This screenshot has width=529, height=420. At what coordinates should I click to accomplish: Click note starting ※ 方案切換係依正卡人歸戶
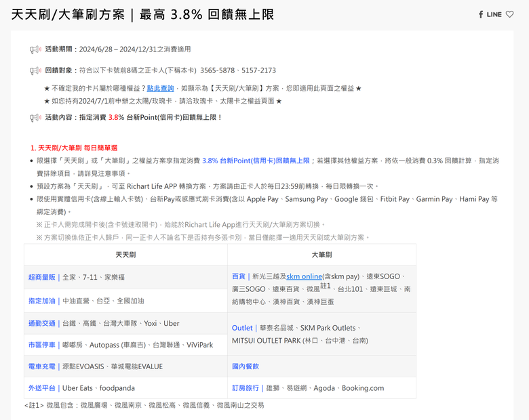(203, 237)
